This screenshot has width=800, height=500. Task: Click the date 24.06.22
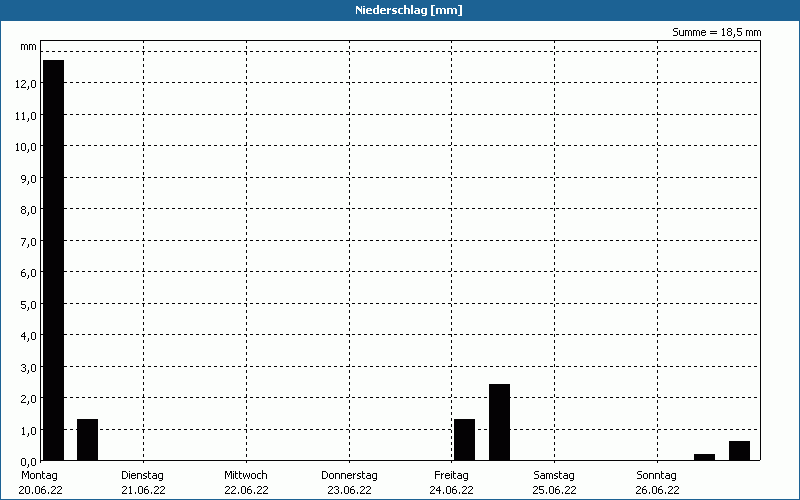coord(452,490)
